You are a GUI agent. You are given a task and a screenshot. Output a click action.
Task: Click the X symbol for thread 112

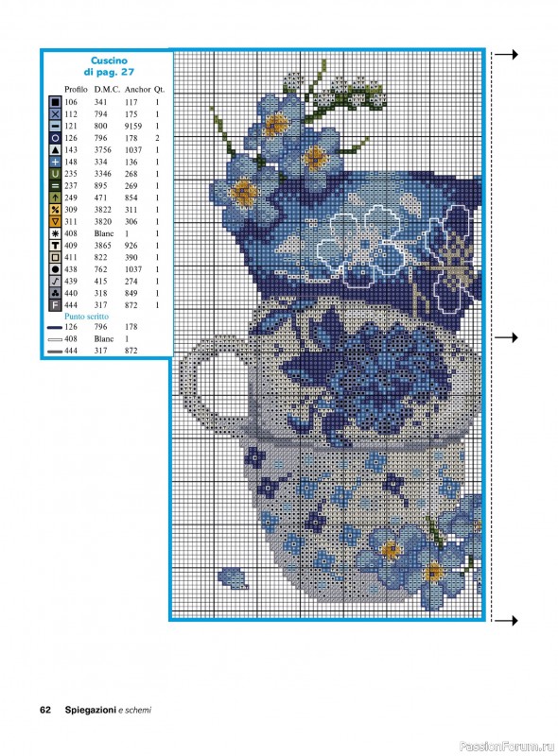[55, 114]
